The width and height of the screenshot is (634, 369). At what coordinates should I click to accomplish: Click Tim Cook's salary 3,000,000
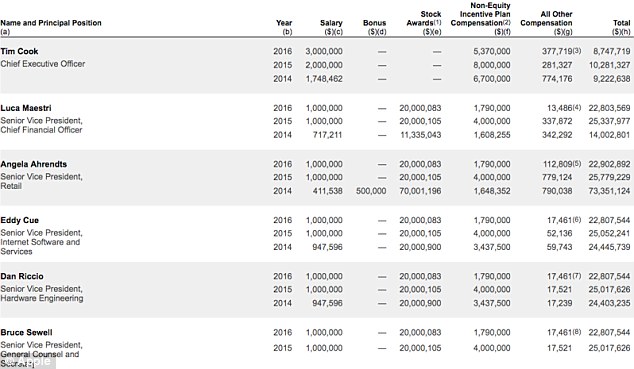[324, 51]
